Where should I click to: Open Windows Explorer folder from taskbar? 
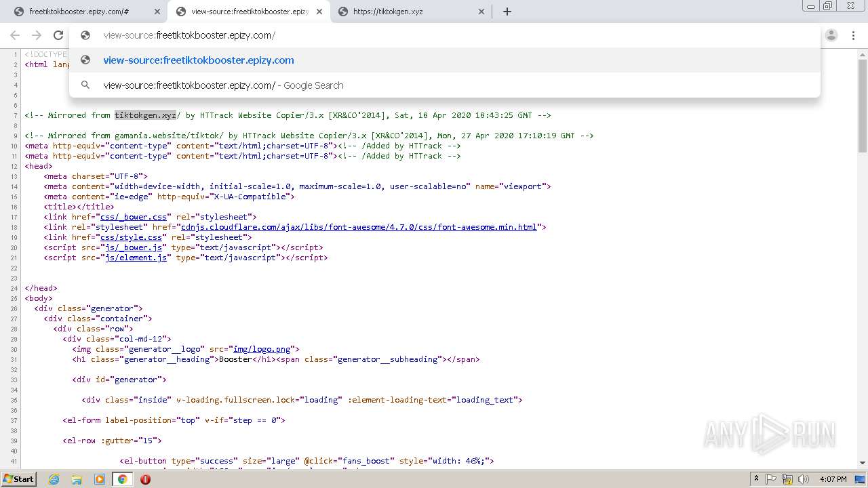(x=77, y=479)
